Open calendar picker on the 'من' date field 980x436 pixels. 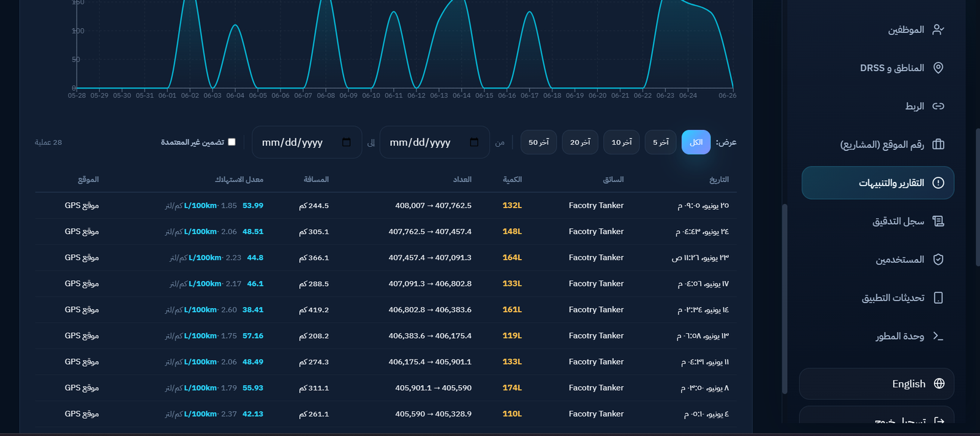click(x=474, y=142)
